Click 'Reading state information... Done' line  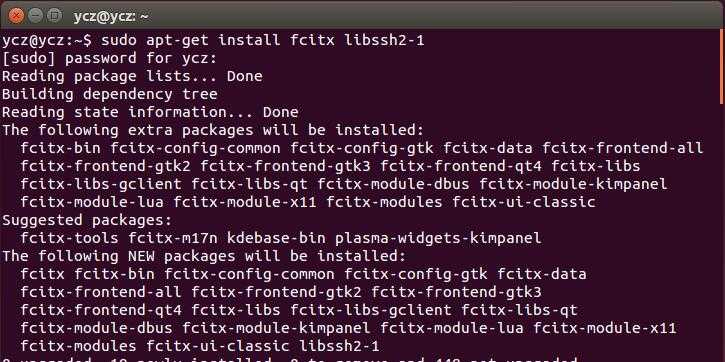coord(150,112)
